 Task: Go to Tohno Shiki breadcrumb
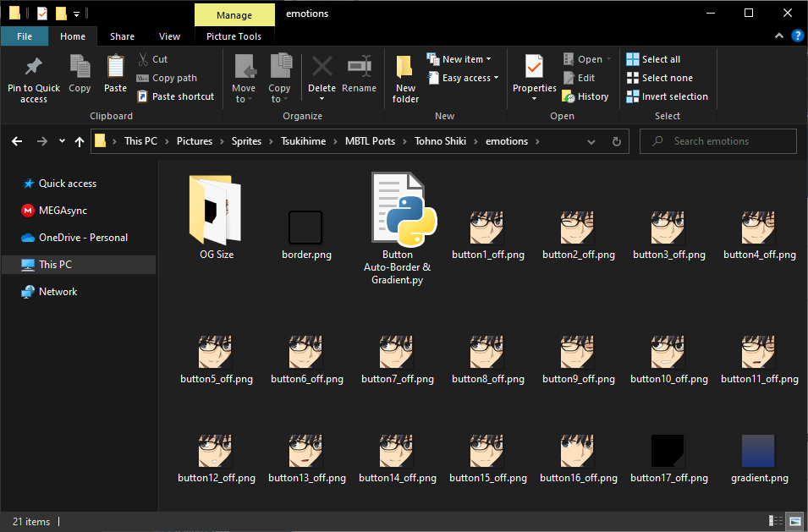click(x=440, y=141)
